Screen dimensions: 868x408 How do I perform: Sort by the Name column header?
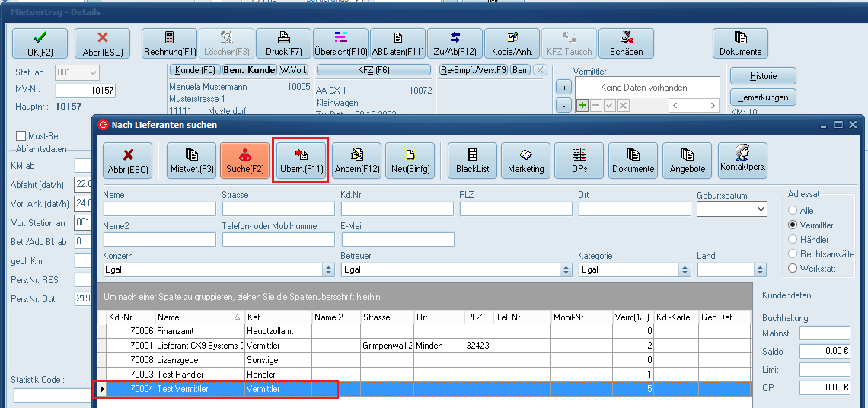199,317
